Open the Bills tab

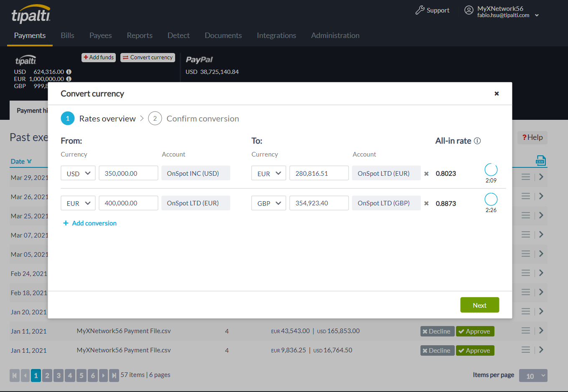click(x=67, y=35)
